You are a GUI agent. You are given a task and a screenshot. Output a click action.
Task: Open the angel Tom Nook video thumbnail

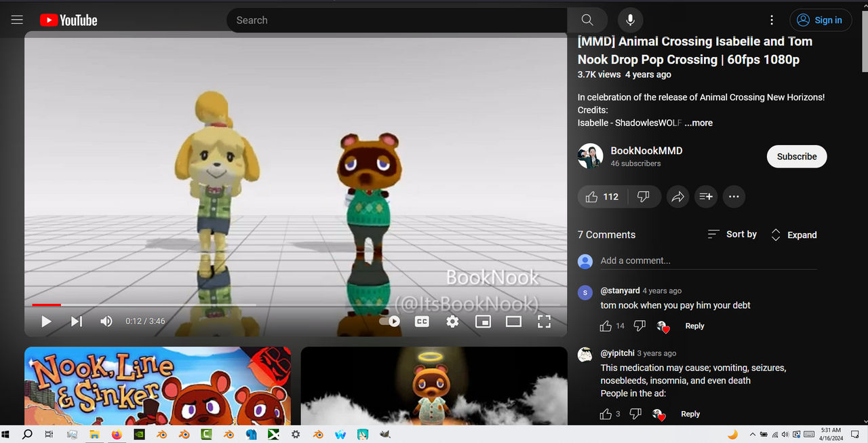click(434, 386)
